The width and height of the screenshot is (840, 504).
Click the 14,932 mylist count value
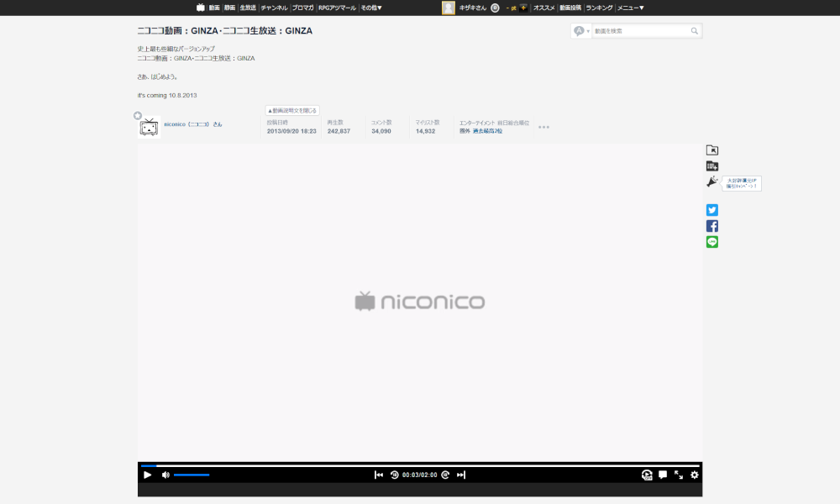[425, 131]
